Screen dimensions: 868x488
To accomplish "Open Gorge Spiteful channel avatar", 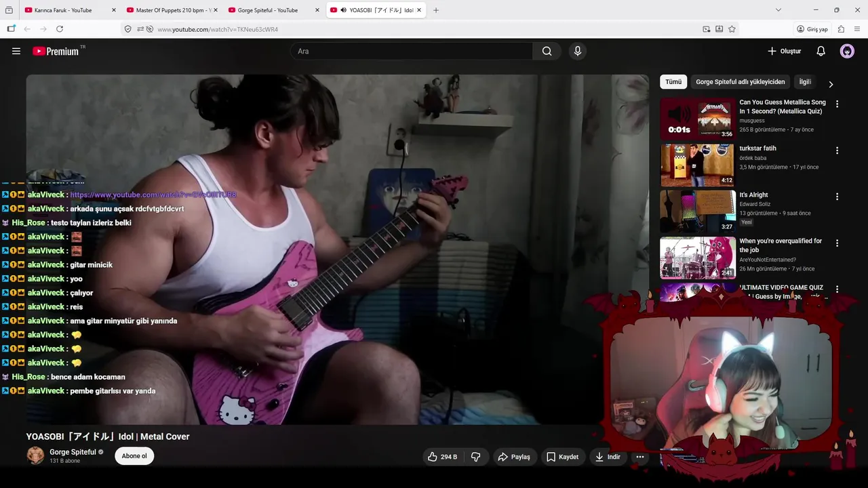I will point(35,455).
